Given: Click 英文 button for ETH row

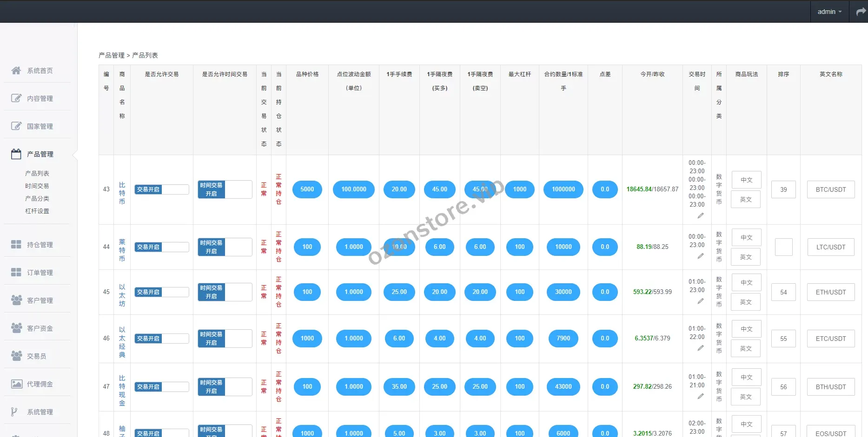Looking at the screenshot, I should (x=746, y=302).
